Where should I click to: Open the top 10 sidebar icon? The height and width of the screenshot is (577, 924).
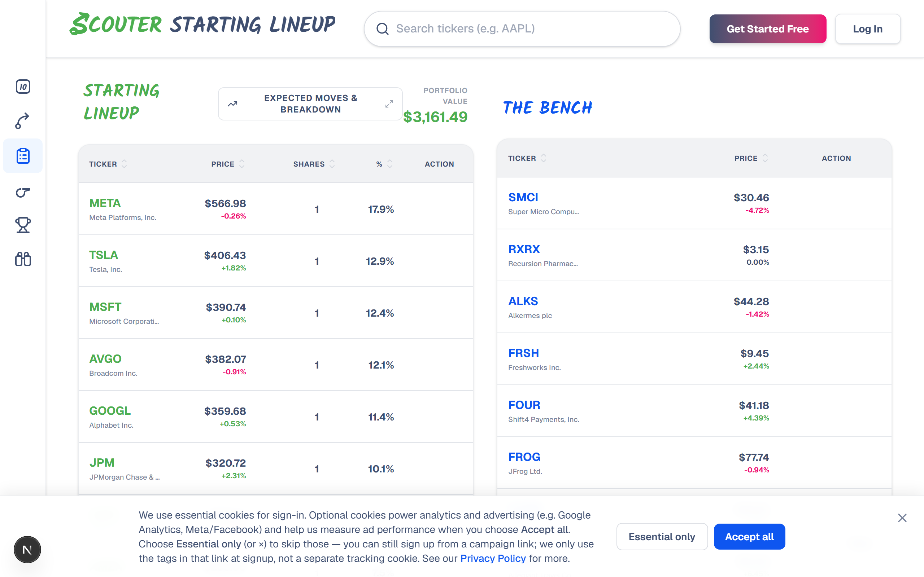tap(23, 87)
